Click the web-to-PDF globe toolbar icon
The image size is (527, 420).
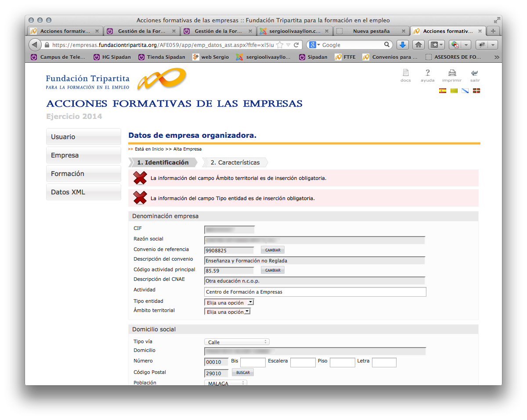pyautogui.click(x=455, y=45)
